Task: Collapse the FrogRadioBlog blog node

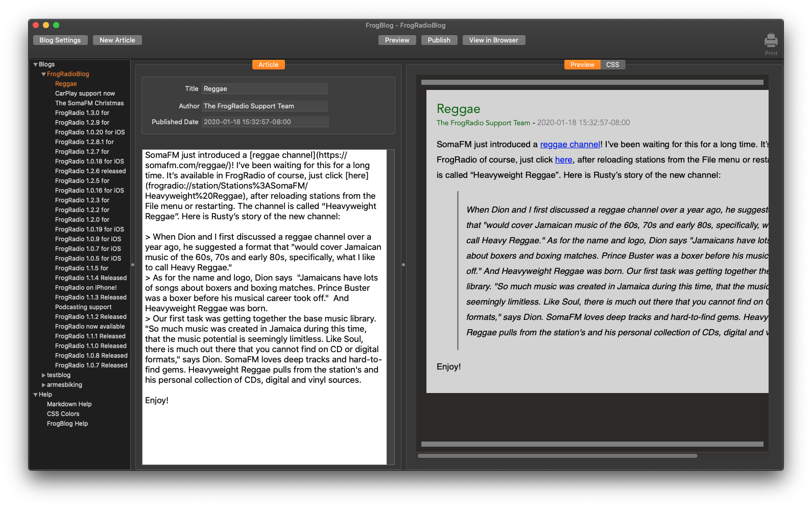Action: coord(44,74)
